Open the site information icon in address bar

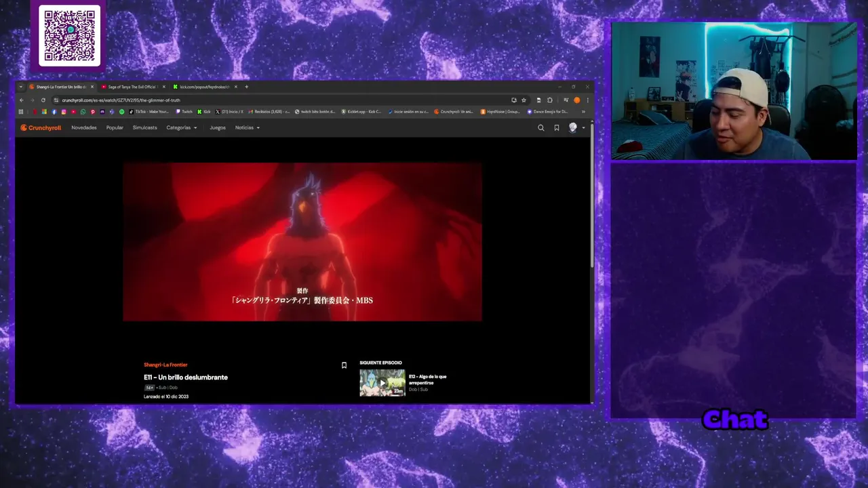(x=56, y=100)
